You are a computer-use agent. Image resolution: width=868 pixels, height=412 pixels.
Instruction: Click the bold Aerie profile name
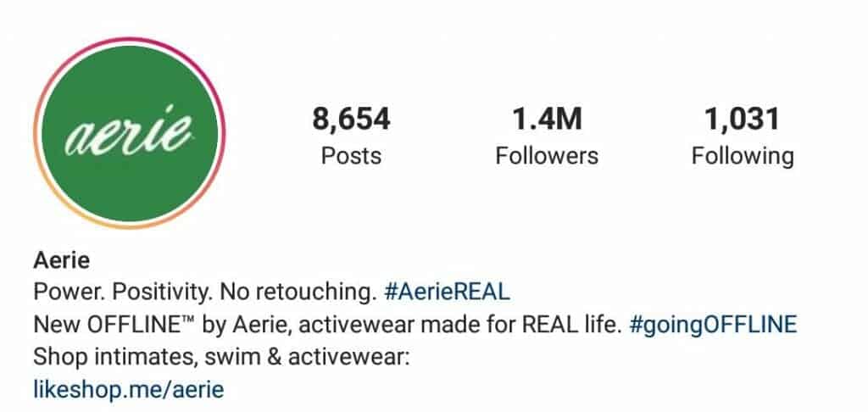point(61,259)
